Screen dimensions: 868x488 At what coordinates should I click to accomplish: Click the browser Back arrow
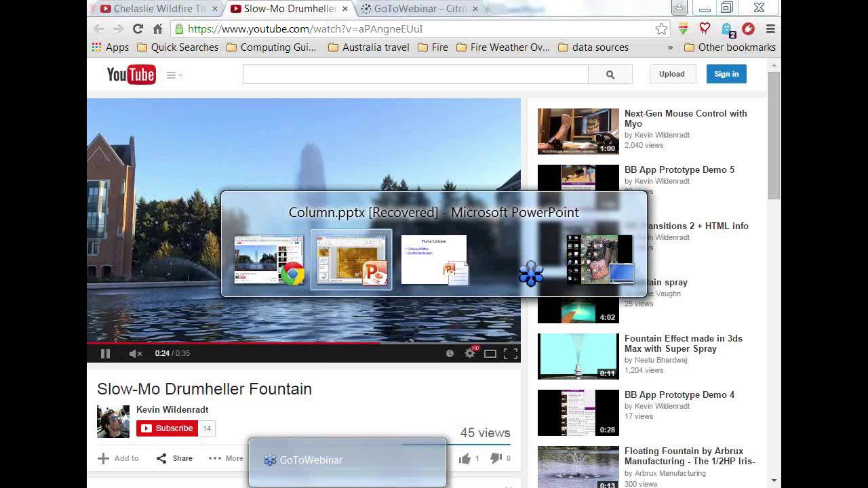(x=99, y=28)
